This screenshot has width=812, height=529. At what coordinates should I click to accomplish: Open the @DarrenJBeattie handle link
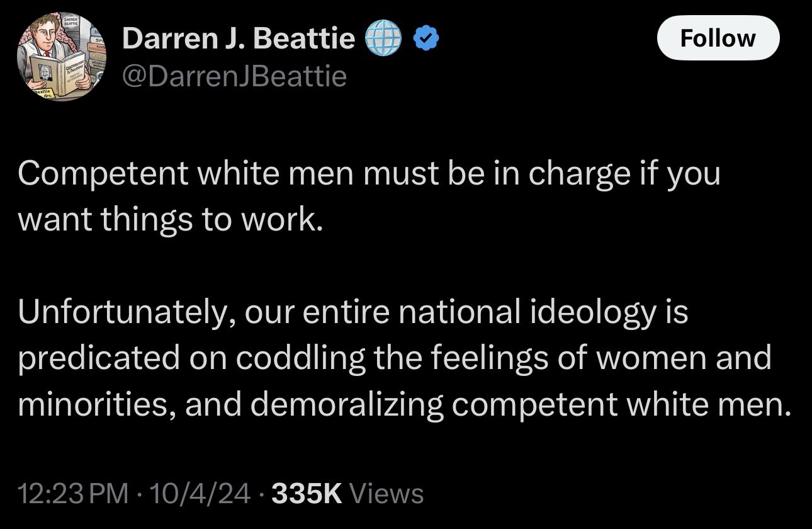click(x=234, y=76)
